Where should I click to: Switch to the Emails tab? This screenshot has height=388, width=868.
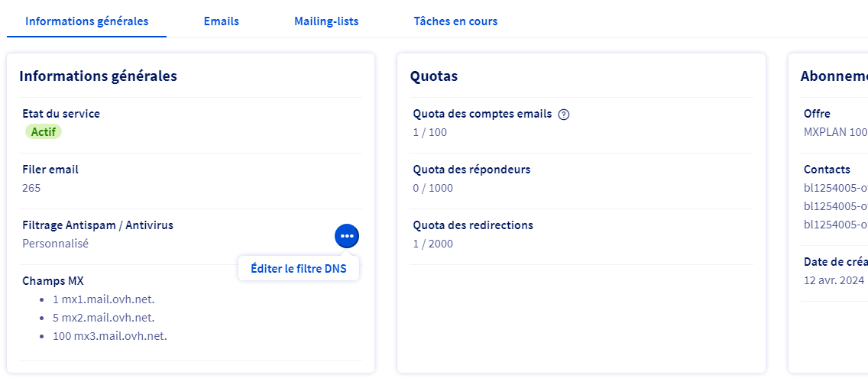(221, 21)
